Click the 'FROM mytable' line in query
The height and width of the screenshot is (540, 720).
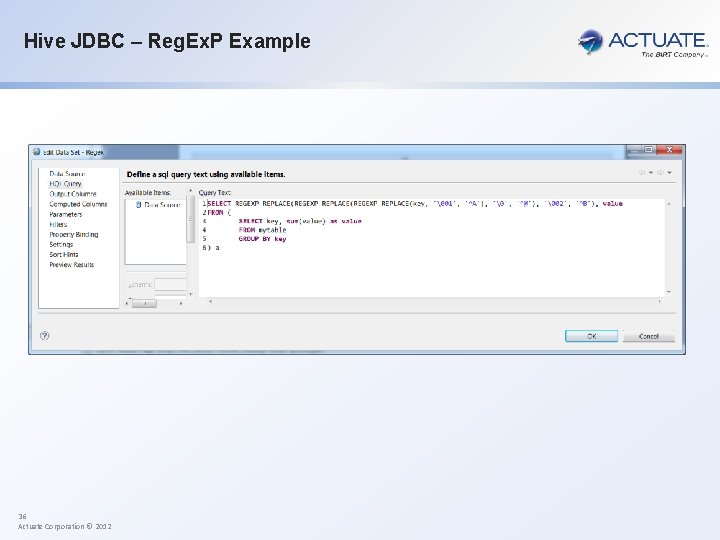pos(262,230)
